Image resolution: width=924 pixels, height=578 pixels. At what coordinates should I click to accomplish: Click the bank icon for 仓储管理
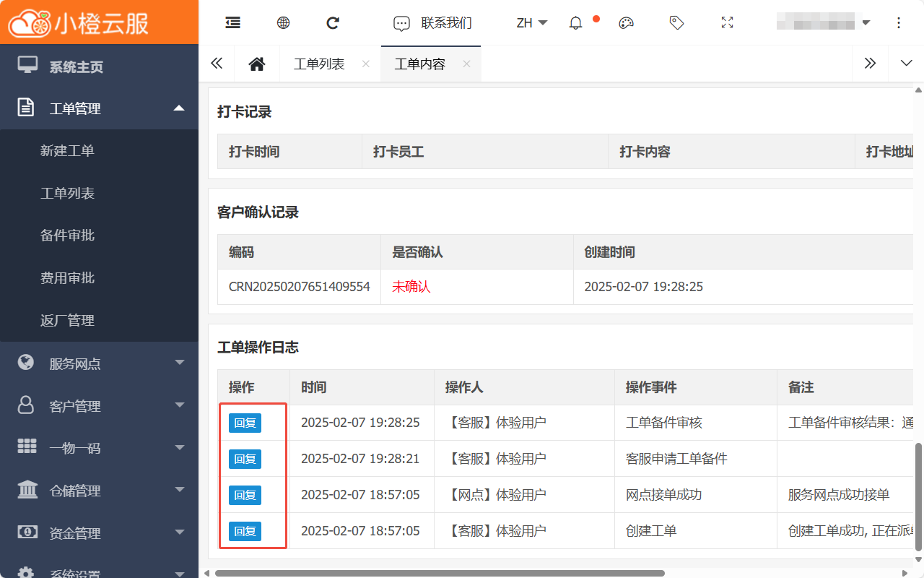click(27, 490)
